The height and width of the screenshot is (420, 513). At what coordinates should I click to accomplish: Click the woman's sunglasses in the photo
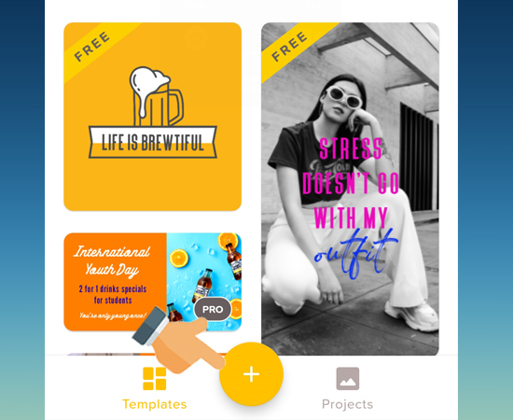coord(344,97)
